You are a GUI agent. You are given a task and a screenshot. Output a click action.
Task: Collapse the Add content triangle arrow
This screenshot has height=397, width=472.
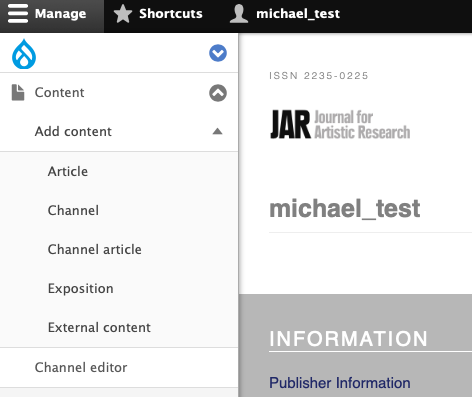pyautogui.click(x=217, y=131)
